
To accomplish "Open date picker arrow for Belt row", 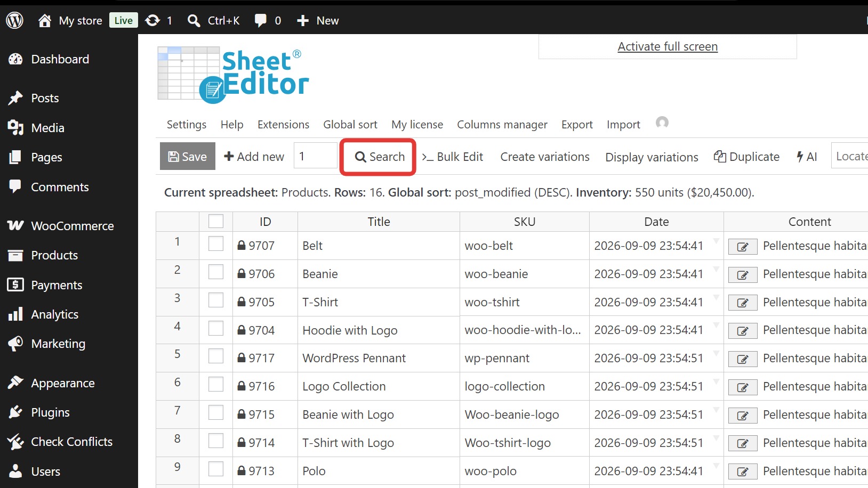I will 716,241.
